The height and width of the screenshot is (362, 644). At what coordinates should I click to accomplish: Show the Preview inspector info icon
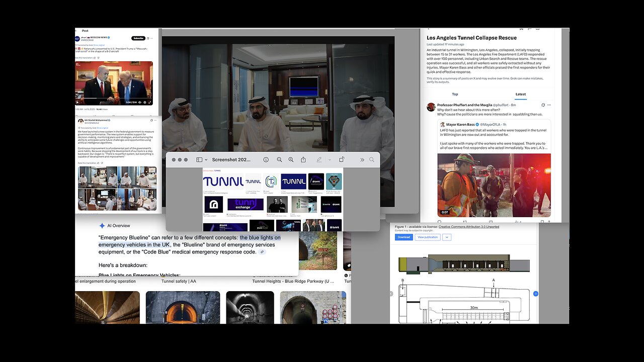[266, 159]
